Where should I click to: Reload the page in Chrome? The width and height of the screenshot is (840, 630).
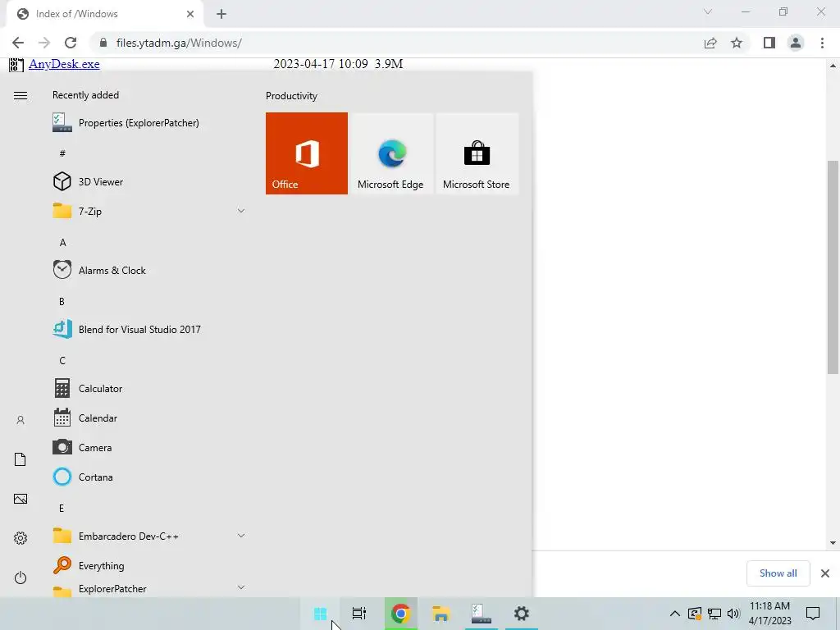click(x=71, y=43)
